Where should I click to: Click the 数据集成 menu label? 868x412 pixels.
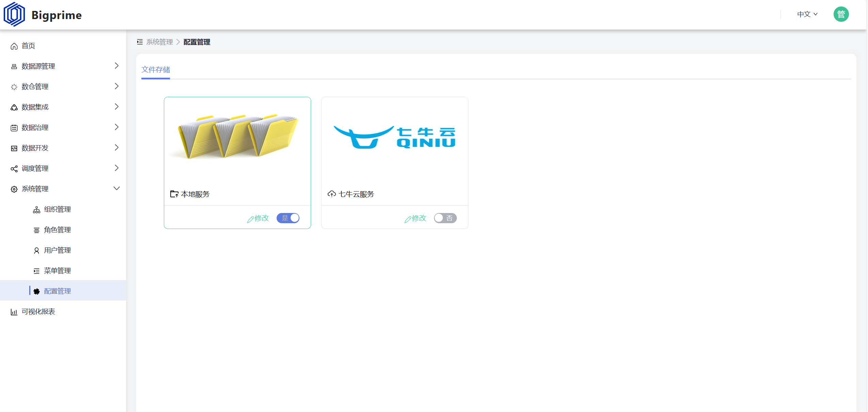[x=35, y=107]
